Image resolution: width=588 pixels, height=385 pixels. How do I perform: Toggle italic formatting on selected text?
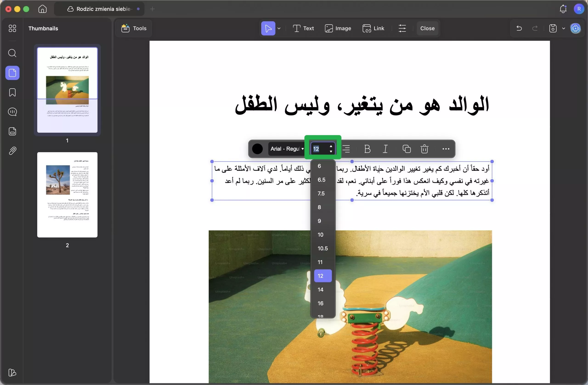coord(385,149)
